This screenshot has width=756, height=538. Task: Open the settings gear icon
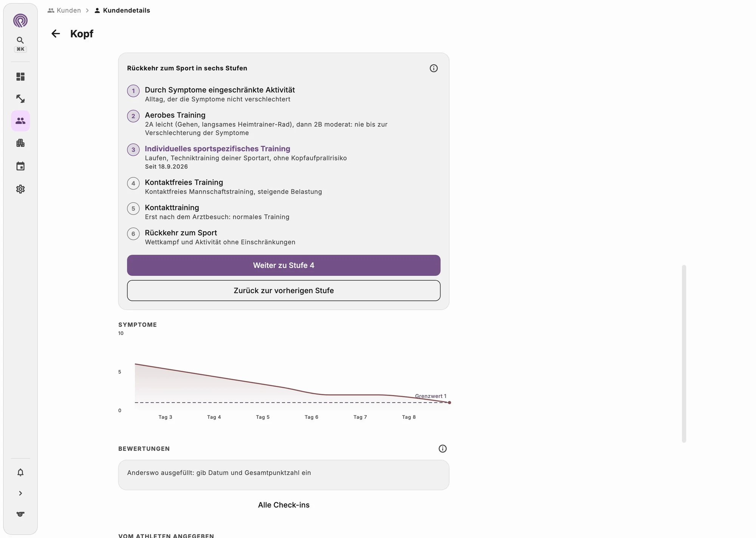pos(20,189)
